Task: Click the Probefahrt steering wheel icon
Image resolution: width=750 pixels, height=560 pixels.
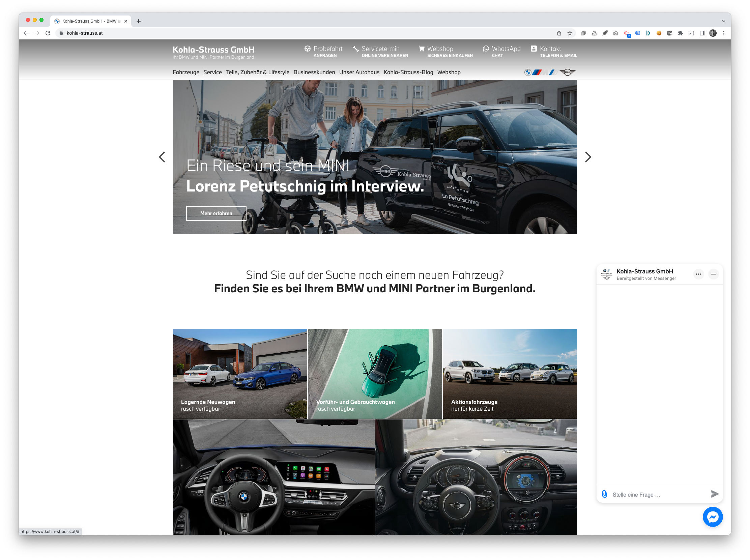Action: [307, 49]
